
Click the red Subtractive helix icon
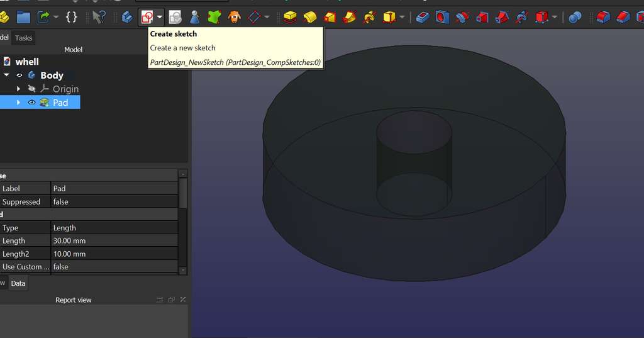point(521,17)
